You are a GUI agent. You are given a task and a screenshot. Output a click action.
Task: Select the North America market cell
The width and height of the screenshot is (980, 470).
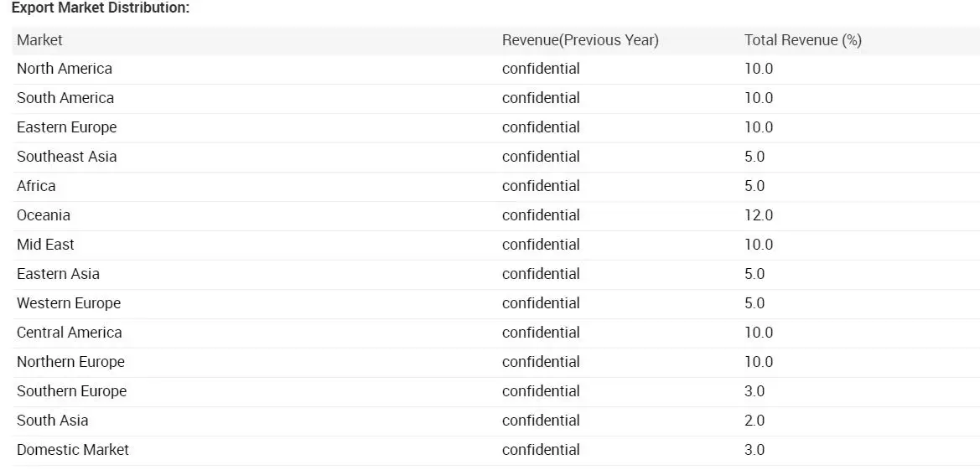(x=65, y=69)
